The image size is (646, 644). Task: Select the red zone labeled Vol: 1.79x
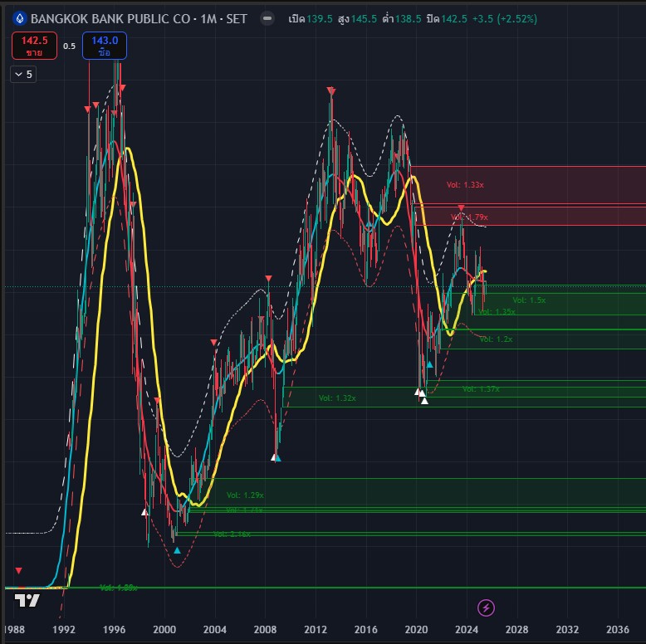coord(531,216)
